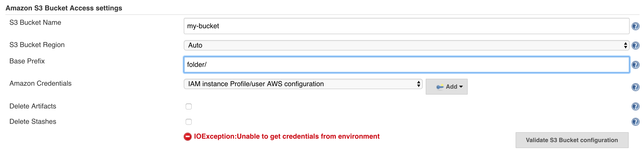Click into the Base Prefix field
644x154 pixels.
click(406, 65)
